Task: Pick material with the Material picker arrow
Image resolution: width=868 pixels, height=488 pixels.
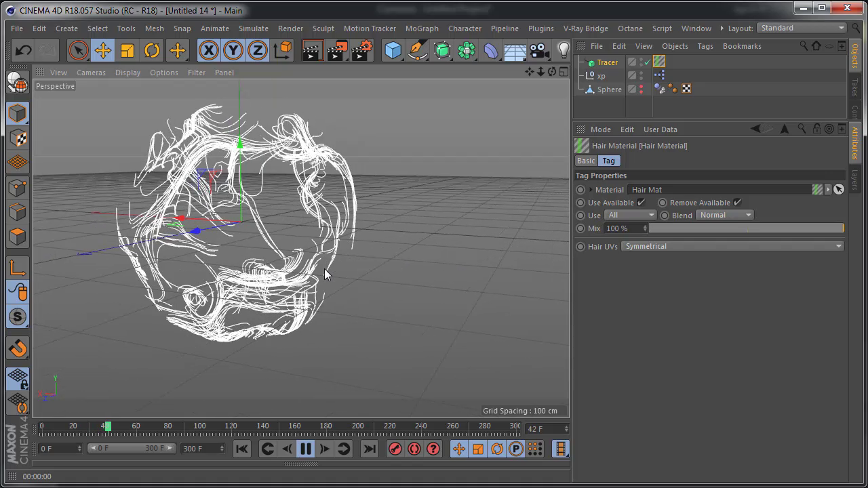Action: 839,190
